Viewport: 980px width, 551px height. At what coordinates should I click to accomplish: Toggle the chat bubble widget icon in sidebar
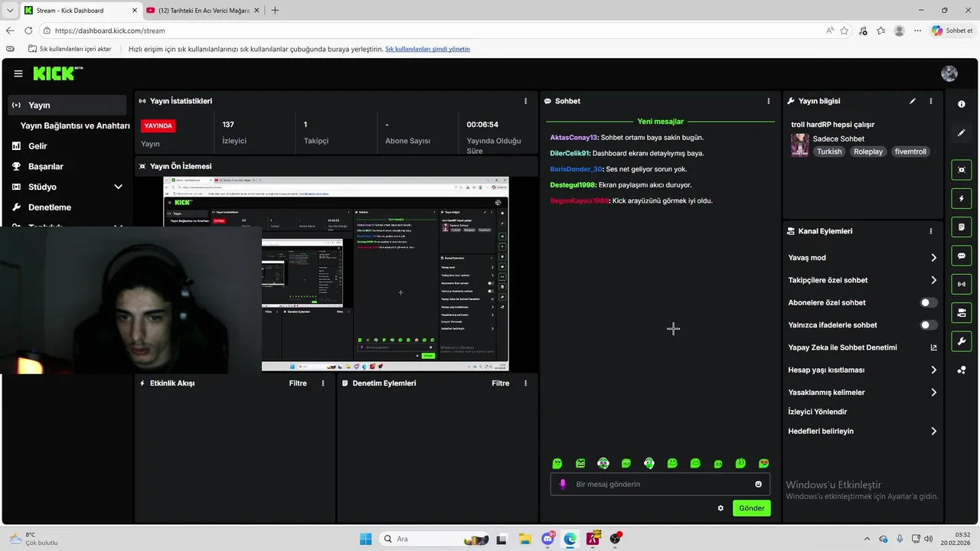tap(962, 256)
